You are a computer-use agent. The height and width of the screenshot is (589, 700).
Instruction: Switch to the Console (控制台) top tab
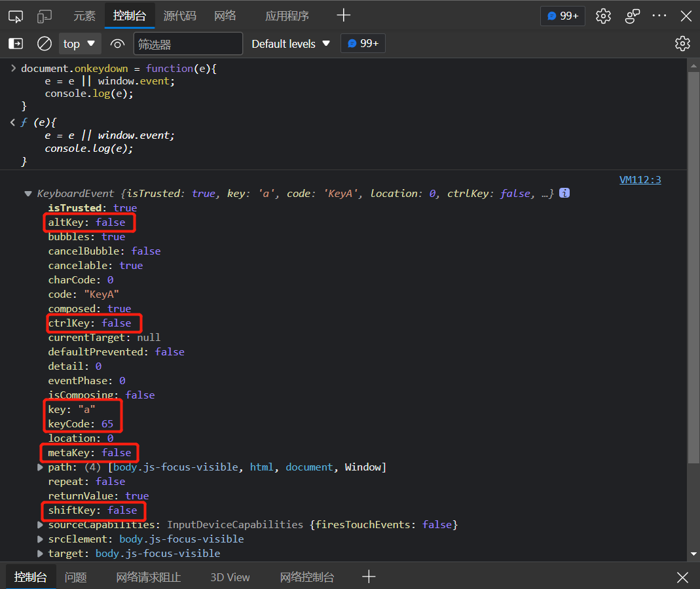[x=130, y=16]
